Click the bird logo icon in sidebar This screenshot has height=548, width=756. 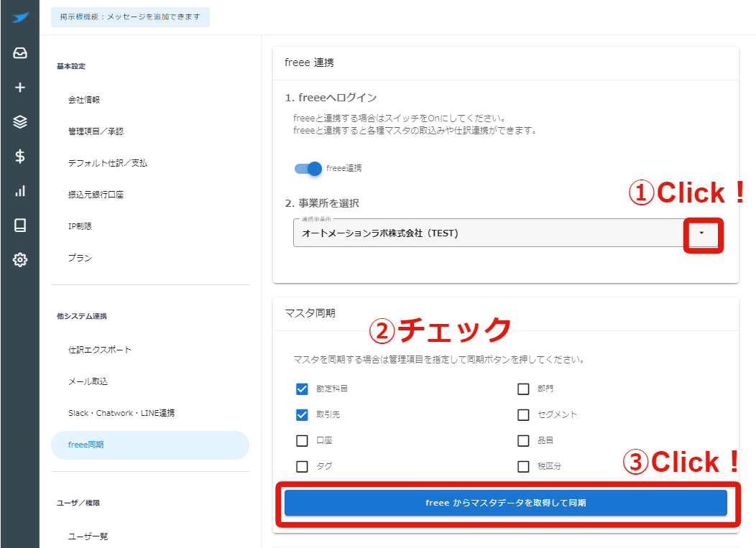[x=20, y=18]
